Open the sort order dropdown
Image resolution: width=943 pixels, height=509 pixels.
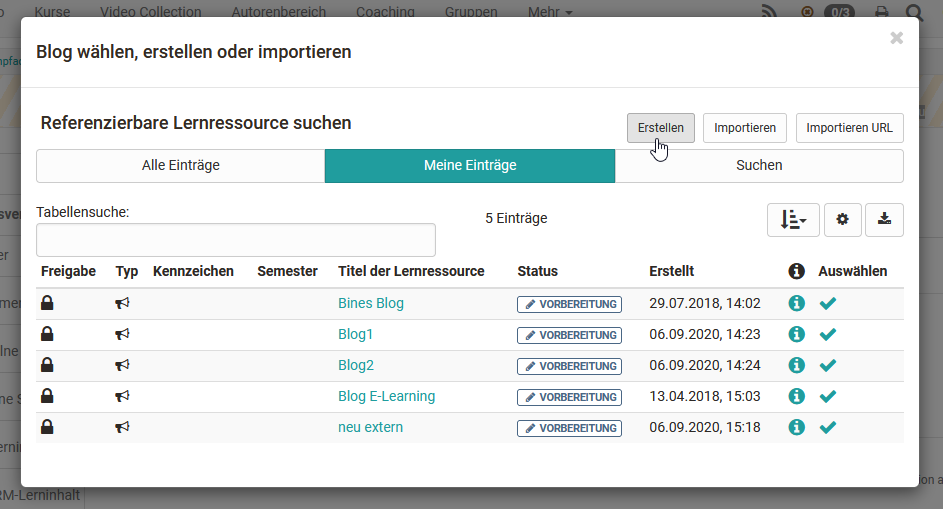click(x=793, y=220)
